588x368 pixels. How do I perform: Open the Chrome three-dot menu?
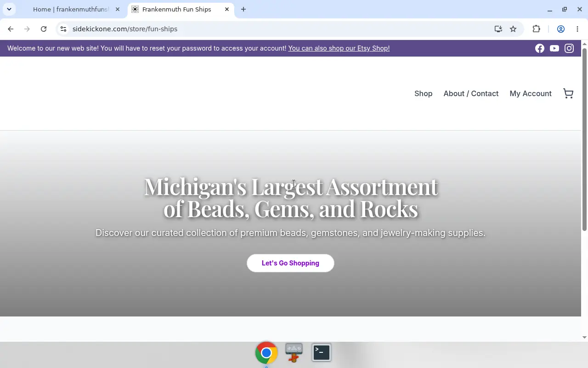point(577,29)
